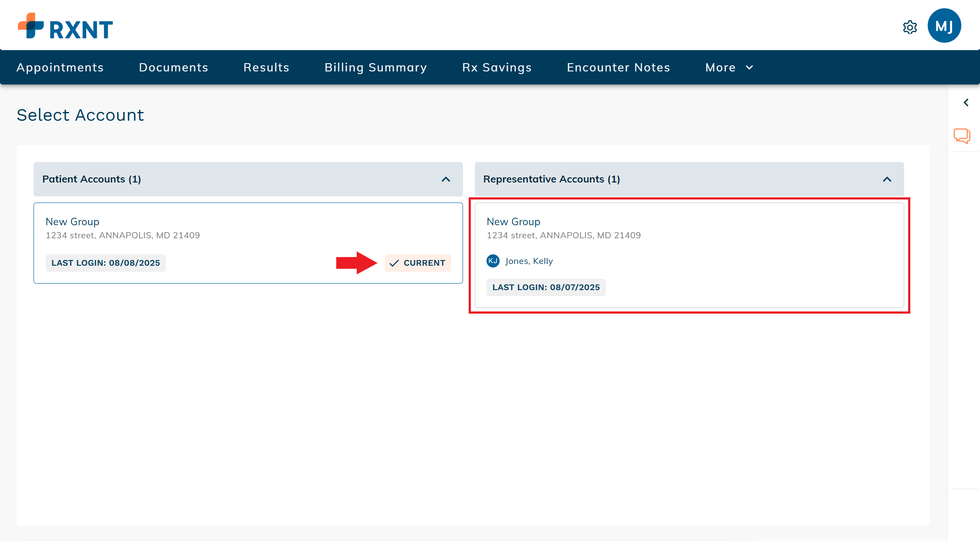Screen dimensions: 980x541
Task: Open the MJ profile avatar menu
Action: tap(944, 26)
